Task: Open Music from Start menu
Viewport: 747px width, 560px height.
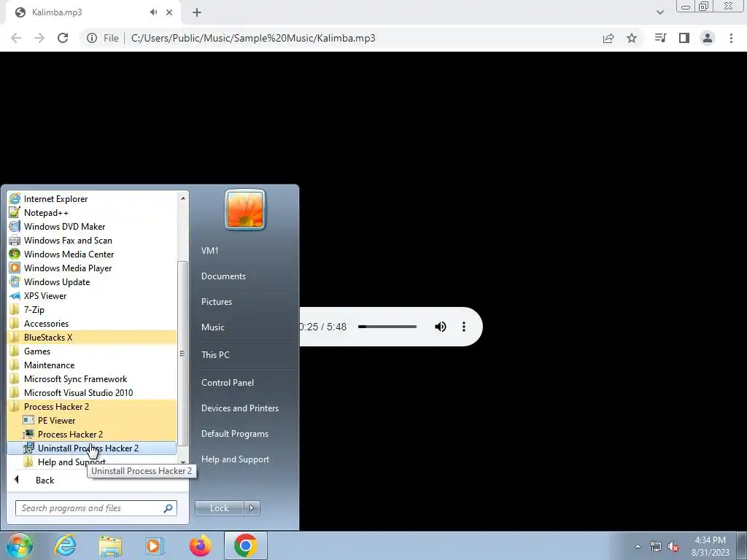Action: coord(213,327)
